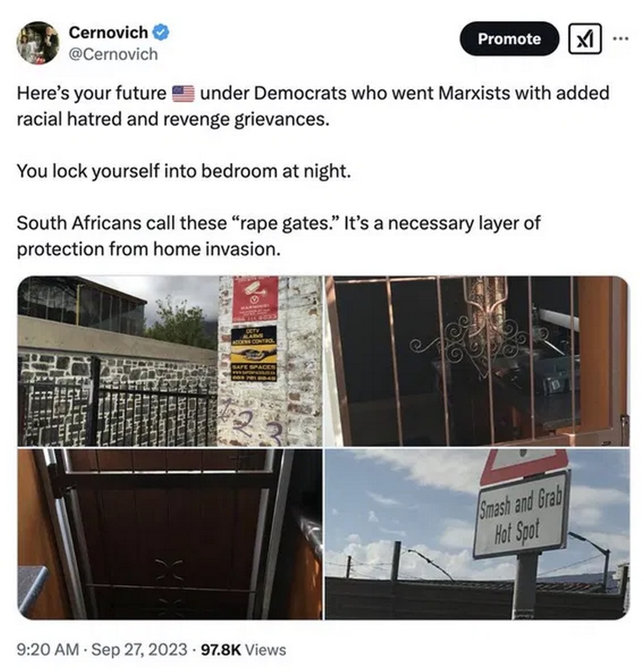Click the US flag emoji in tweet
644x669 pixels.
(x=183, y=94)
